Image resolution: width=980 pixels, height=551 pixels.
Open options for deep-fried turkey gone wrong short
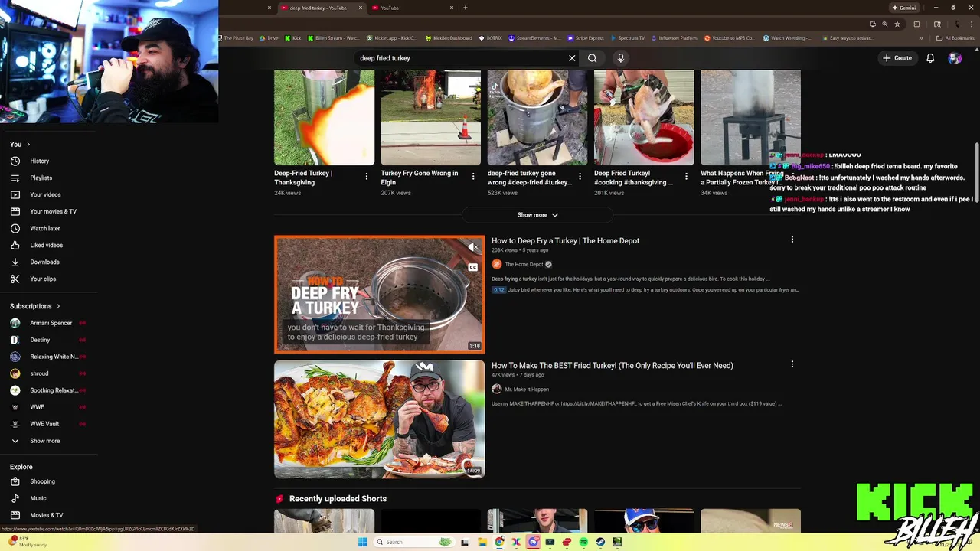(580, 177)
